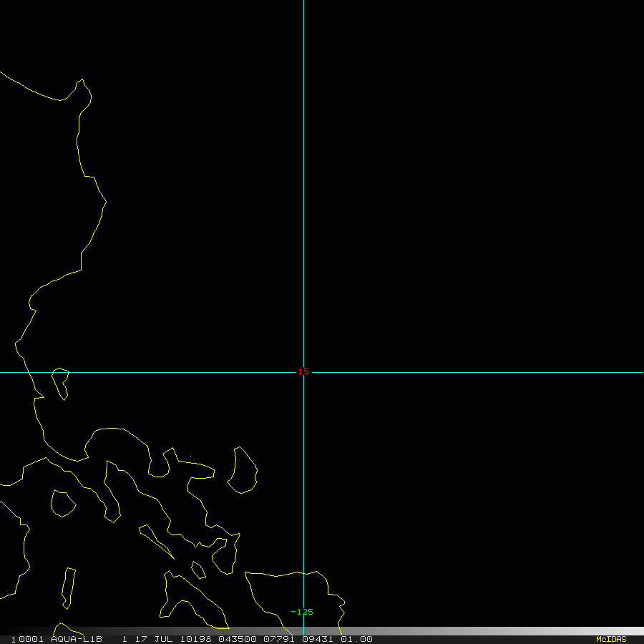Click the peninsula tip at top of coastline

click(x=82, y=86)
